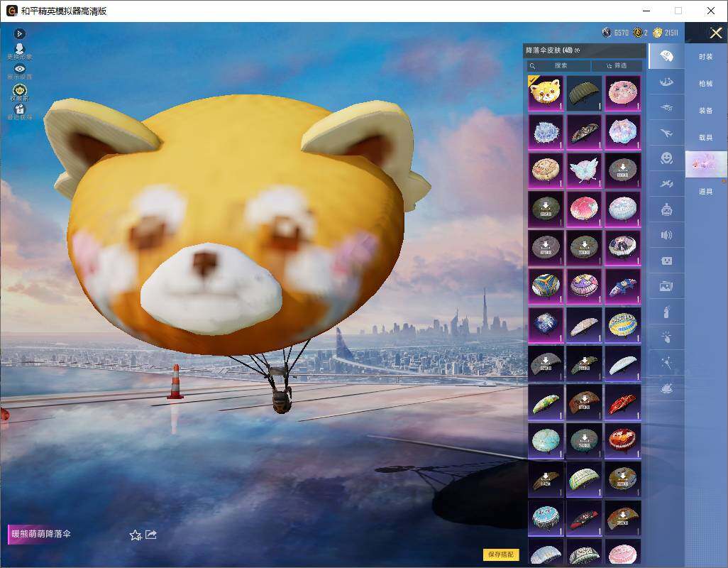Open the spray paint can category

667,312
